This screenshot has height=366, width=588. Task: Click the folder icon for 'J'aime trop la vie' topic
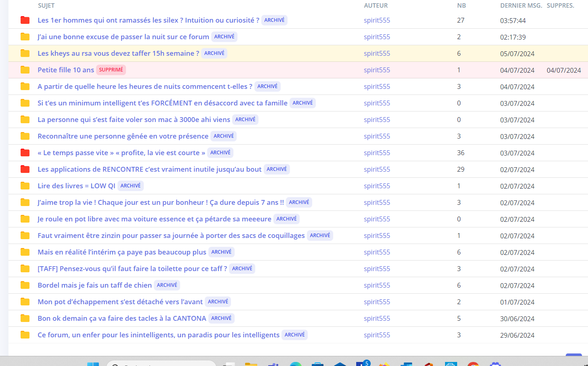[x=25, y=202]
